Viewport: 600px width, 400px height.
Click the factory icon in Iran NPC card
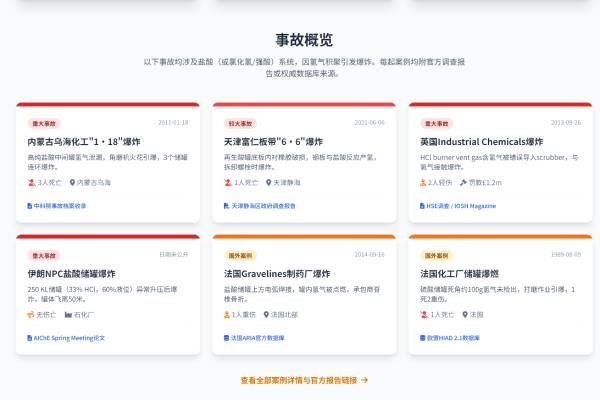coord(68,315)
